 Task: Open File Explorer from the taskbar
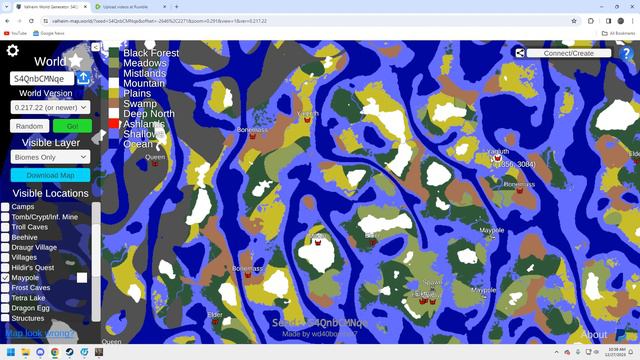click(x=25, y=352)
